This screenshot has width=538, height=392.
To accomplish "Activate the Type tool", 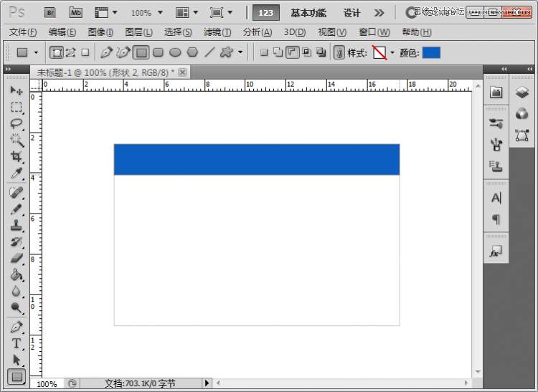I will [x=16, y=343].
